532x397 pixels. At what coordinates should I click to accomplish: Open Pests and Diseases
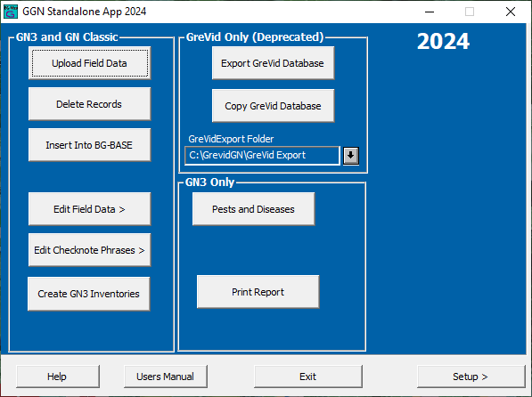click(x=253, y=209)
